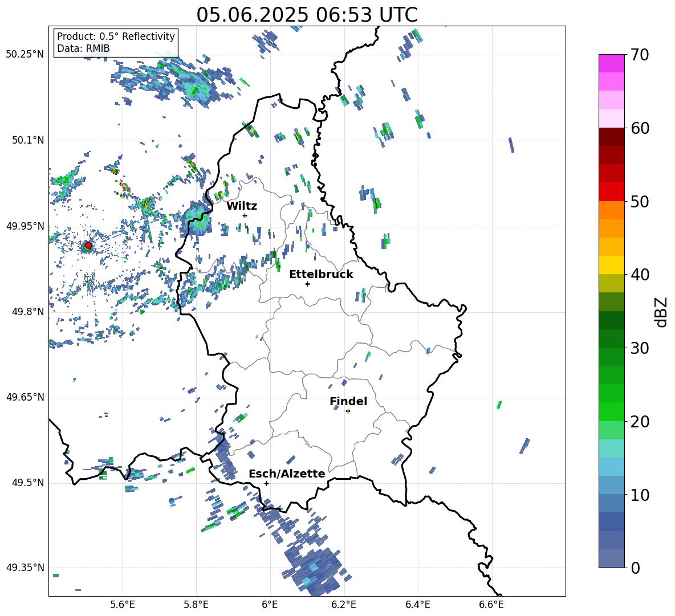This screenshot has width=675, height=616.
Task: Click the 49.65°N latitude label
Action: pos(25,397)
